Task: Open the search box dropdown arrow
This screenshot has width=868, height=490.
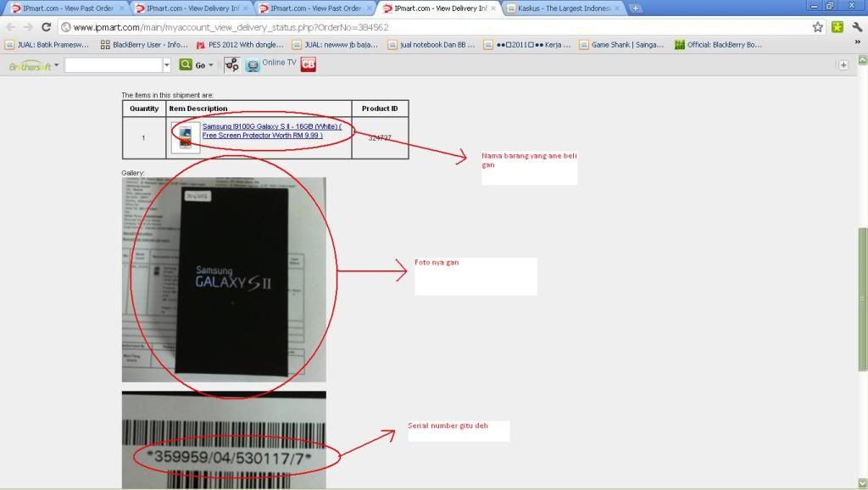Action: point(167,65)
